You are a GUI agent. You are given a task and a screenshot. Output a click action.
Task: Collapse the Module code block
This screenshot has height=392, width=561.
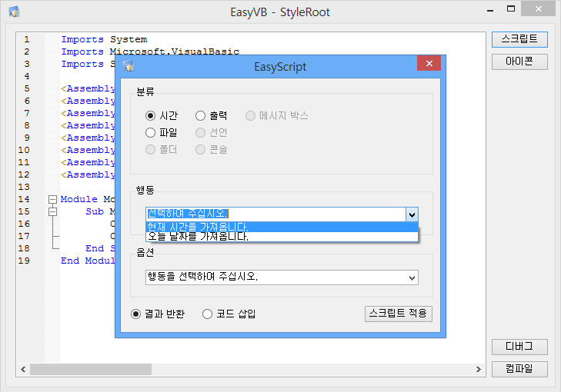click(52, 199)
